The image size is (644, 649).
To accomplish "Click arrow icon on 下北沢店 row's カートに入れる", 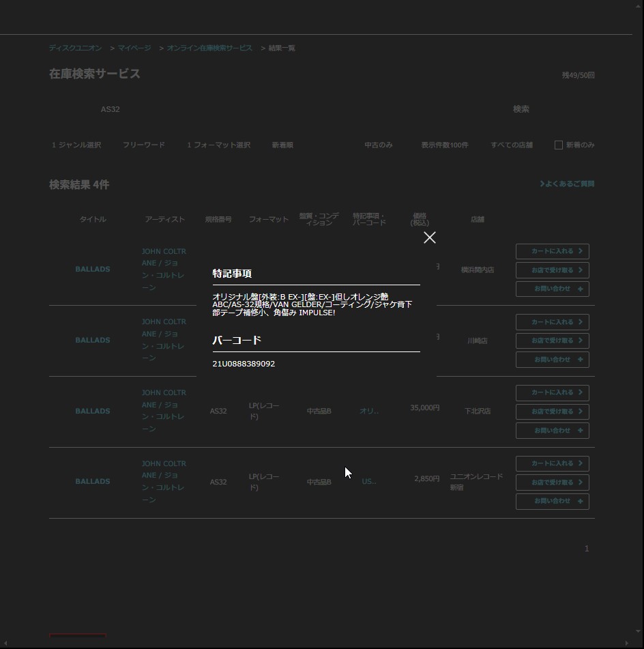I will (x=581, y=392).
